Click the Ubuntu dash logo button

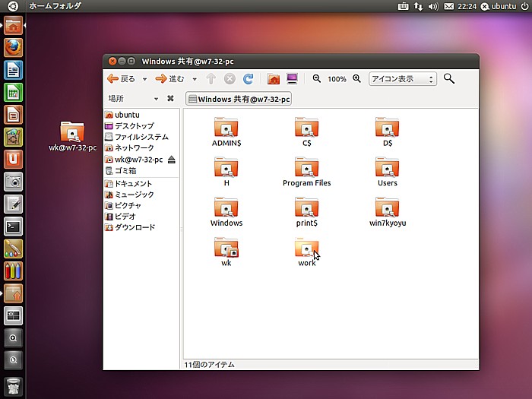pyautogui.click(x=13, y=6)
